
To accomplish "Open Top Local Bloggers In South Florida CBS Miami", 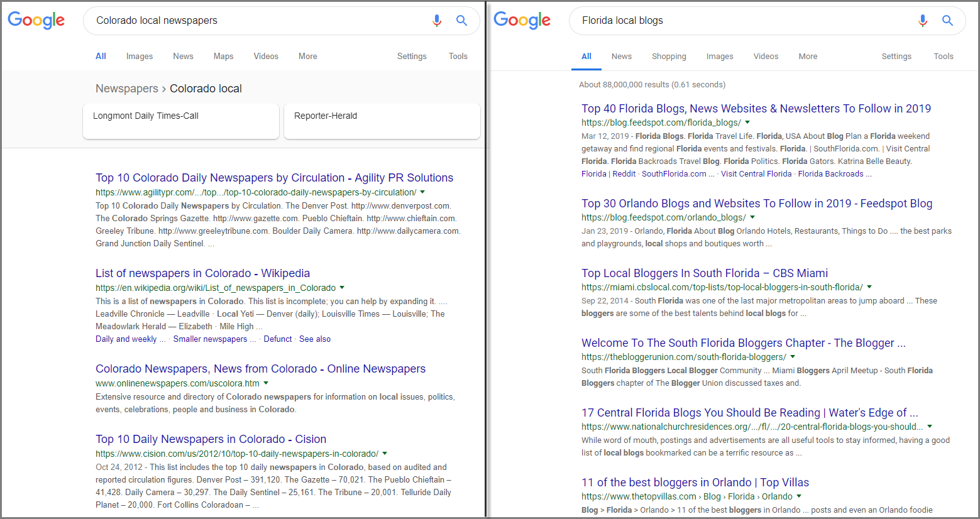I will pyautogui.click(x=705, y=273).
